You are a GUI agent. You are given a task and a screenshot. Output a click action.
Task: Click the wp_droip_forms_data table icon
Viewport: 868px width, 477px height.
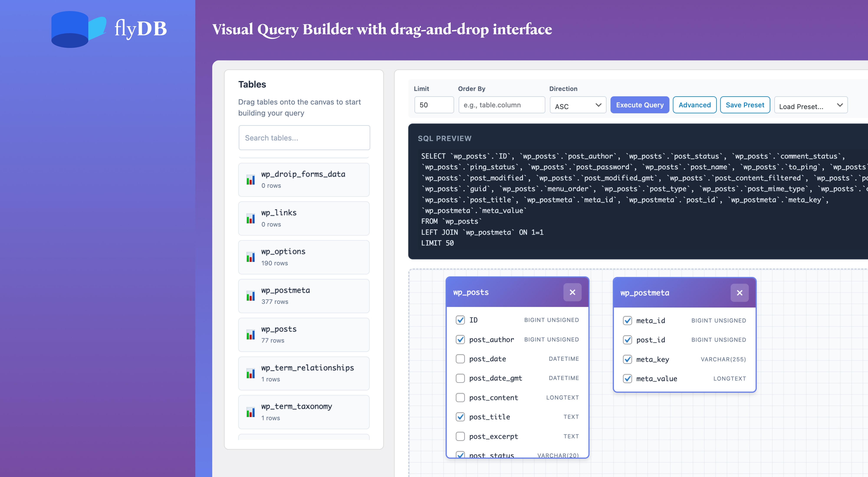click(x=251, y=180)
